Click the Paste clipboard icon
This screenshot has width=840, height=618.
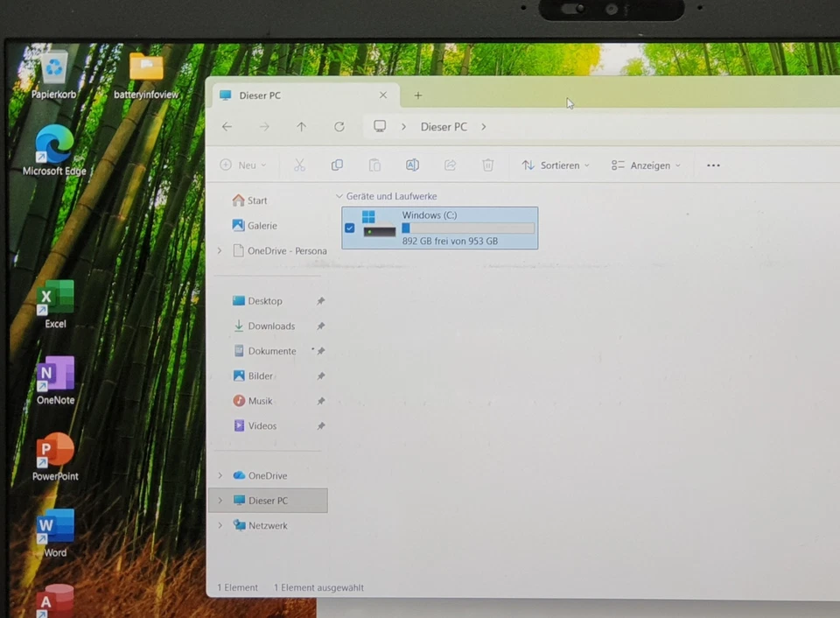pos(374,165)
